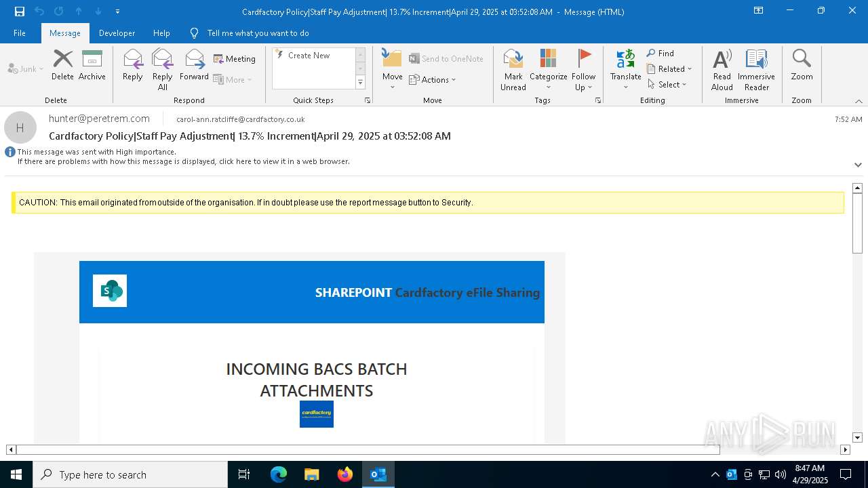Expand the Quick Steps gallery
This screenshot has height=488, width=868.
[361, 83]
